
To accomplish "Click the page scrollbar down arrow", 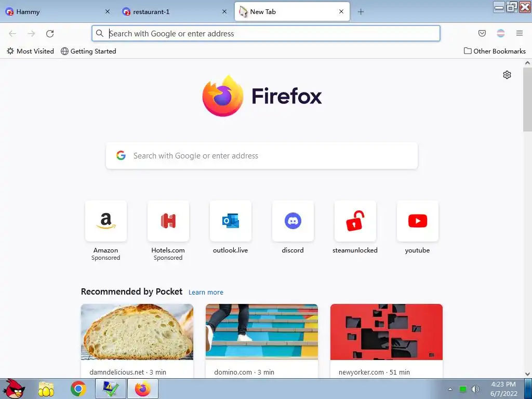I will [527, 374].
